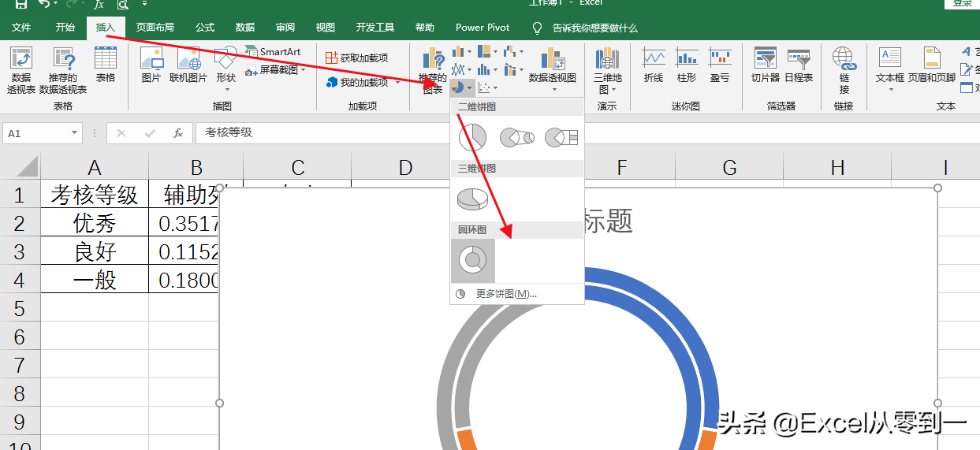Viewport: 980px width, 450px height.
Task: Insert a Line sparkline (折线)
Action: (x=654, y=65)
